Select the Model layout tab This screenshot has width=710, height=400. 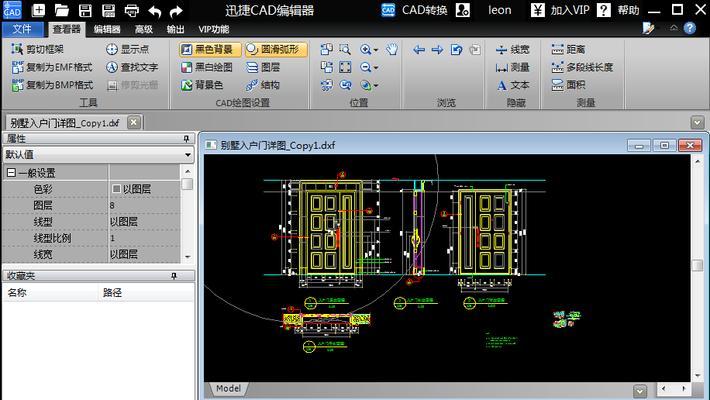click(x=228, y=389)
